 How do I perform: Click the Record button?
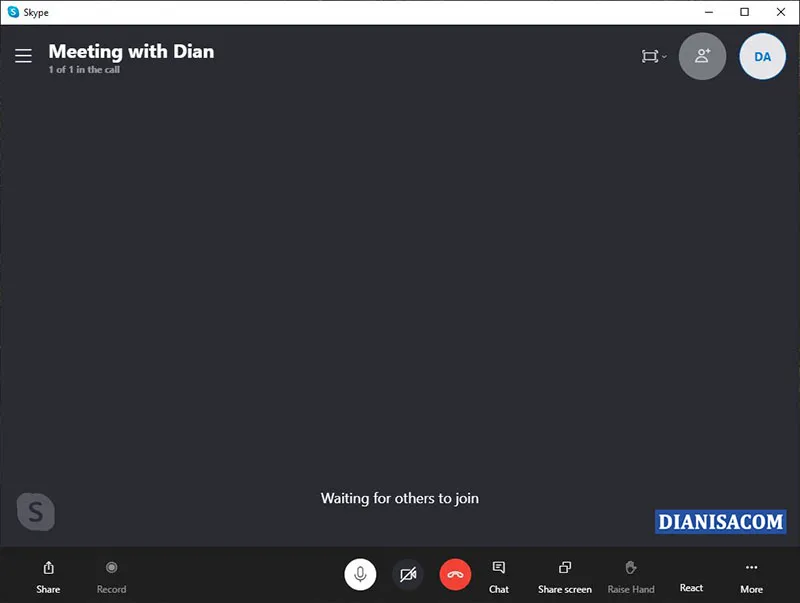click(111, 575)
